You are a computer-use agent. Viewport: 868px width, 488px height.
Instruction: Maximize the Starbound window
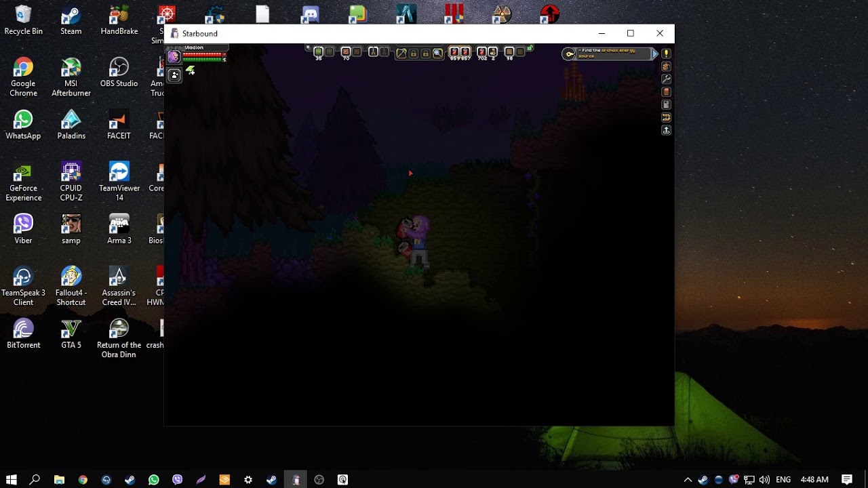pos(631,33)
